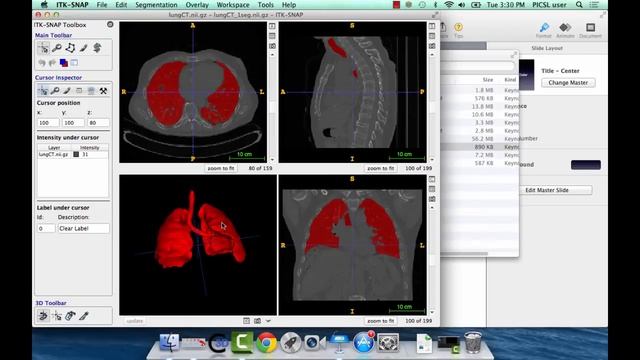This screenshot has width=640, height=360.
Task: Select the Polygon drawing tool
Action: (70, 48)
